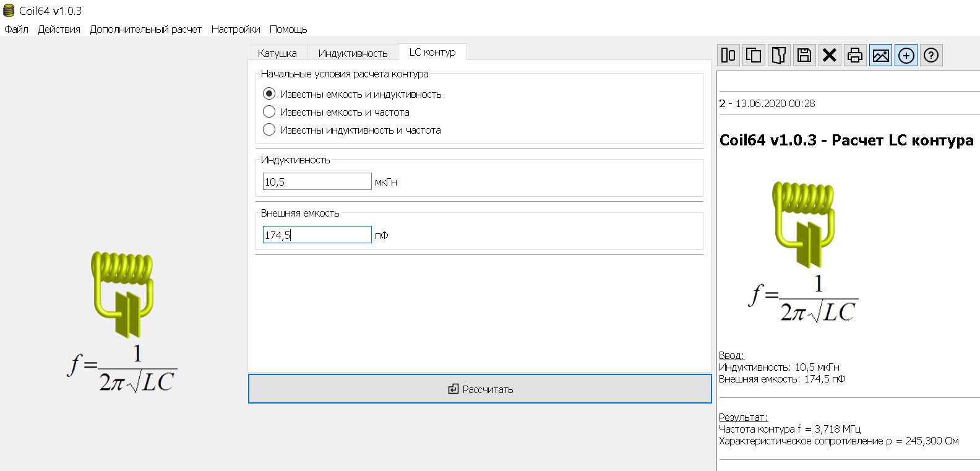Image resolution: width=980 pixels, height=471 pixels.
Task: Print results using the printer icon
Action: tap(855, 55)
